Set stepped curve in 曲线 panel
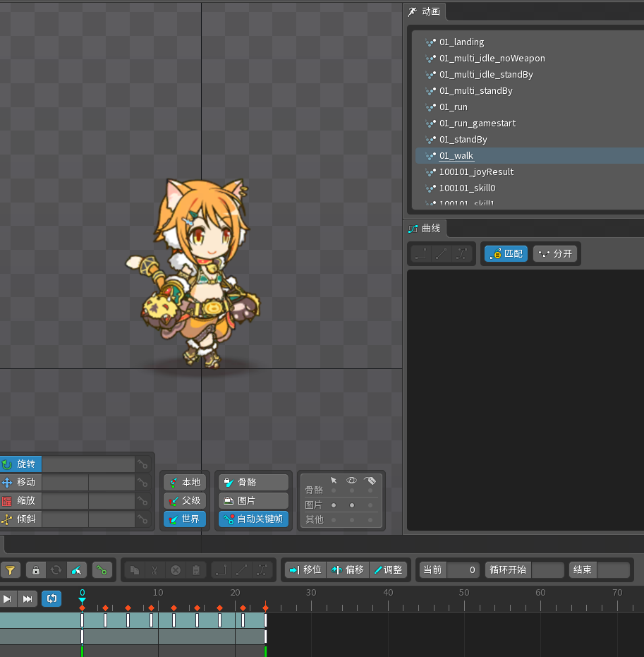 tap(421, 253)
